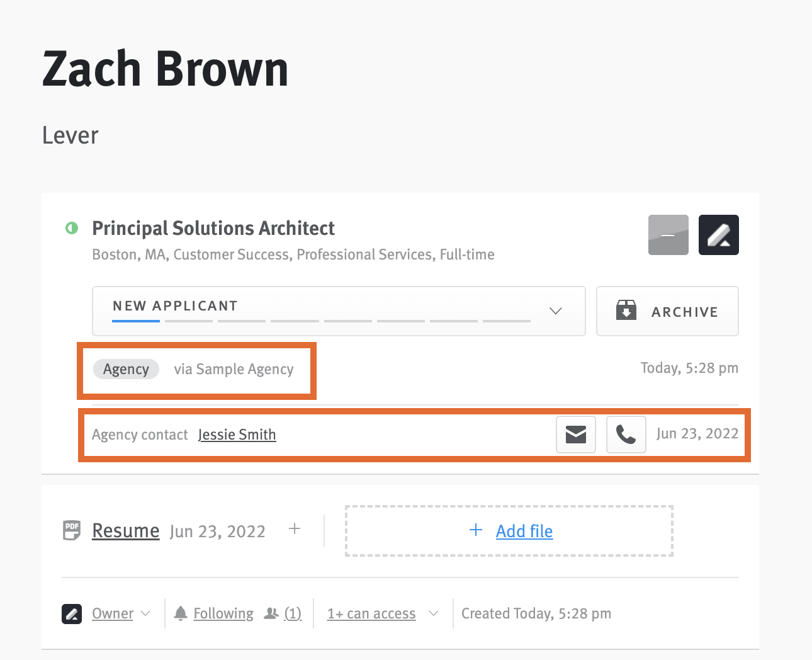812x660 pixels.
Task: Click the followers people icon
Action: click(271, 613)
